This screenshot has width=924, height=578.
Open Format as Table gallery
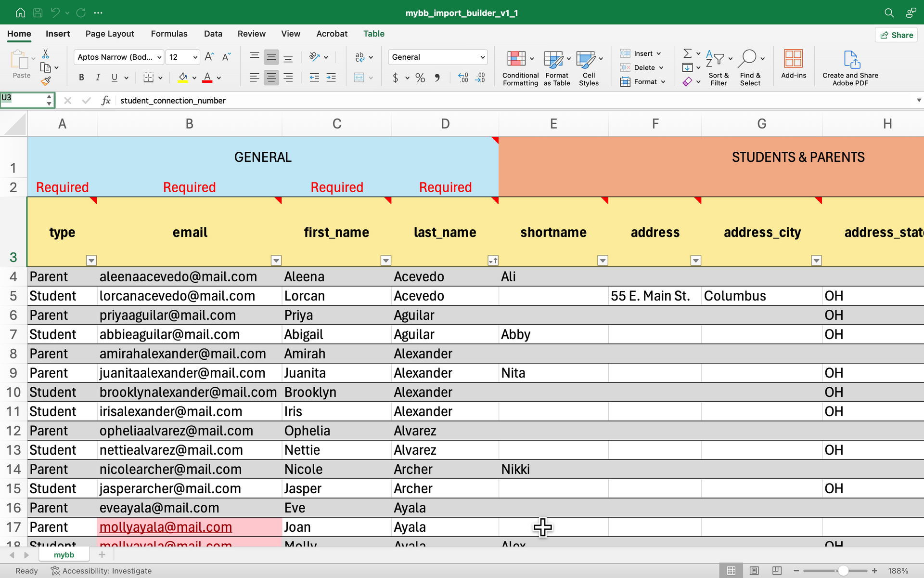coord(557,68)
